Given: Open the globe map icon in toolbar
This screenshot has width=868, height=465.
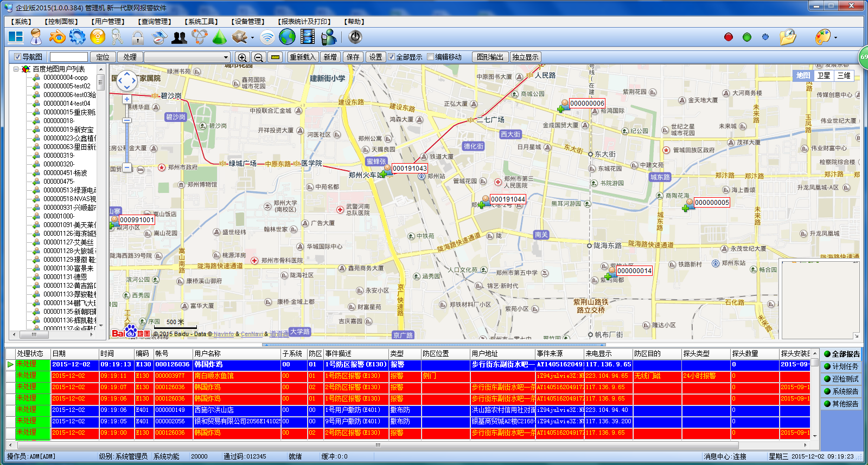Looking at the screenshot, I should click(287, 37).
